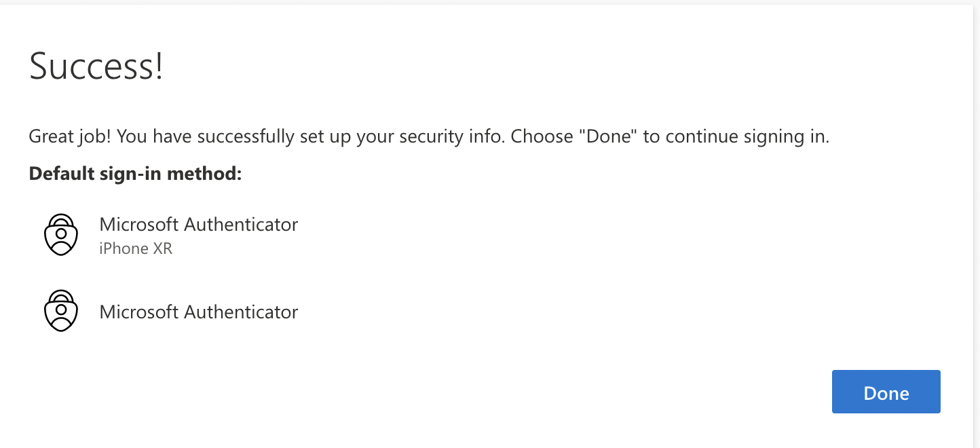Click the word Authenticator in the second entry
The height and width of the screenshot is (448, 980).
point(242,312)
